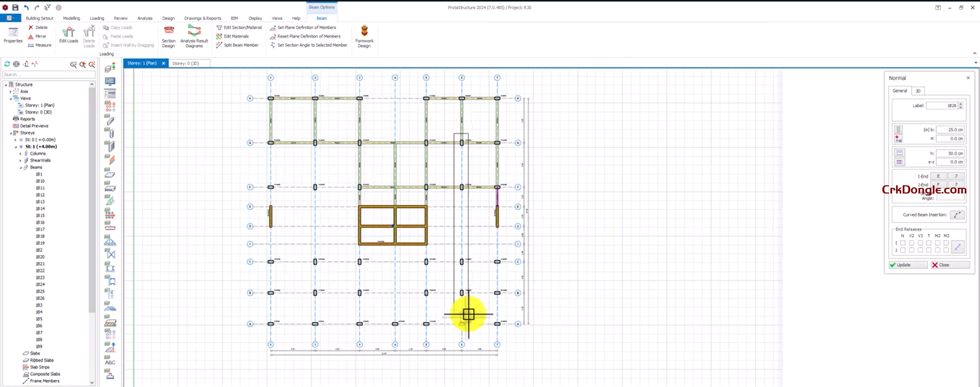The width and height of the screenshot is (980, 387).
Task: Collapse the Views tree node
Action: click(10, 99)
